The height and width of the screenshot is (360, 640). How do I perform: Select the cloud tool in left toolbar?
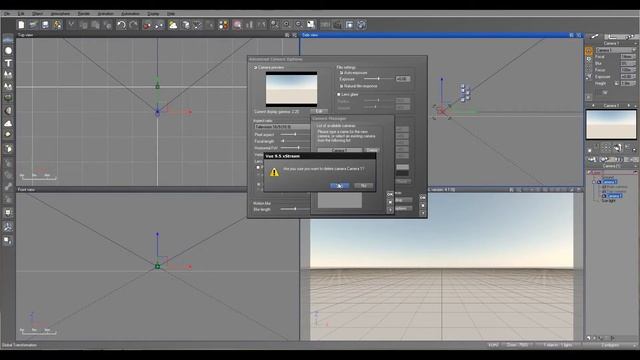point(8,123)
